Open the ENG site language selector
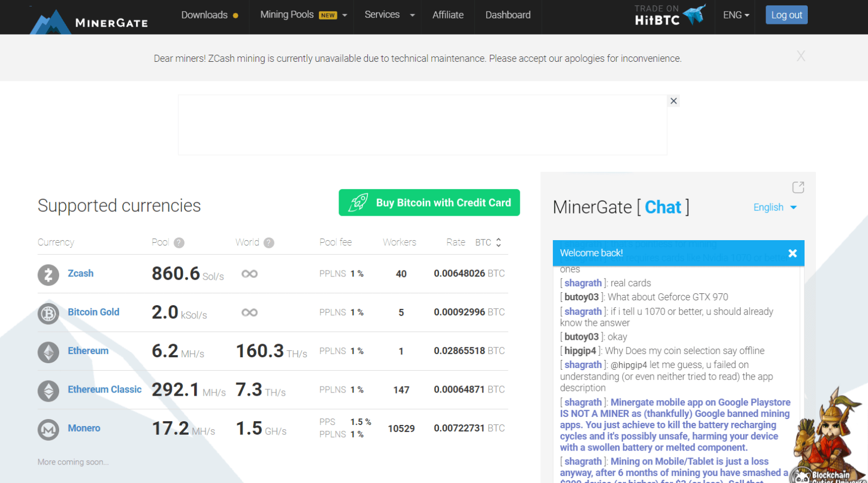The height and width of the screenshot is (483, 868). 736,15
